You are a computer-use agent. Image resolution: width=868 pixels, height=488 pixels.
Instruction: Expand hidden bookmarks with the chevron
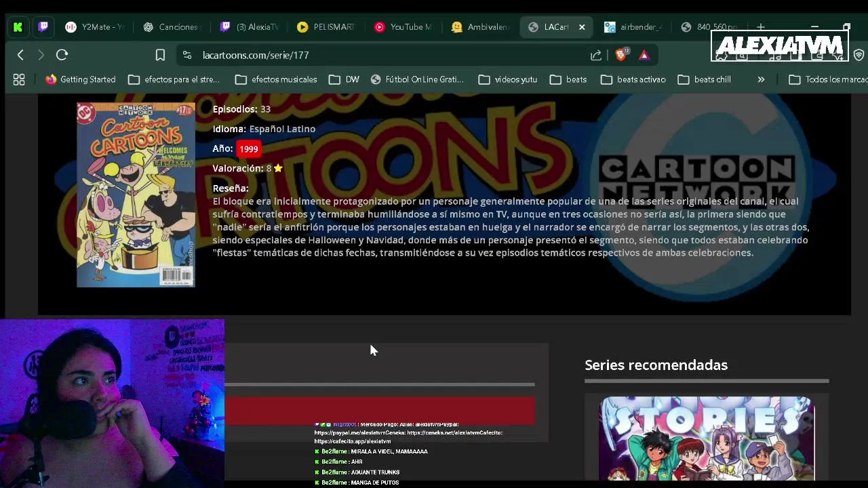point(761,79)
